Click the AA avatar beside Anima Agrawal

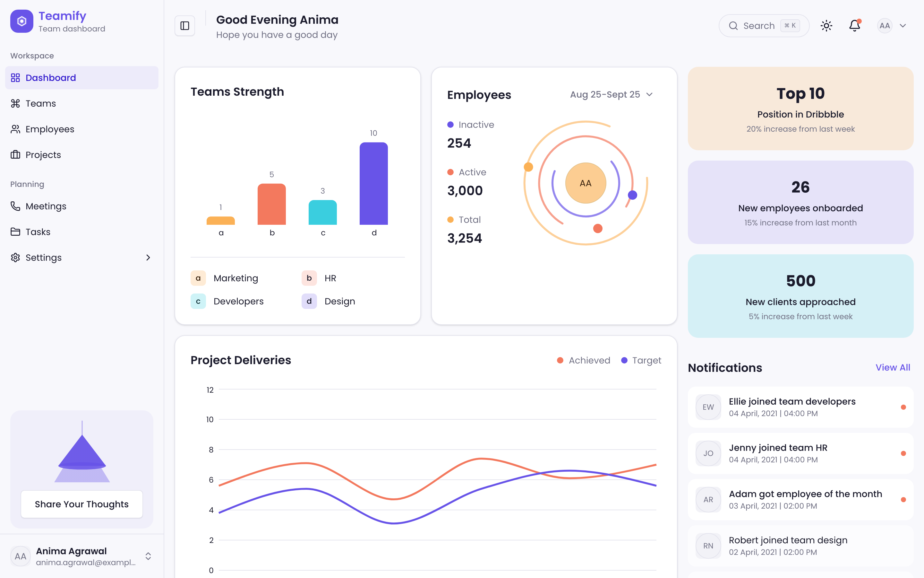[x=20, y=556]
